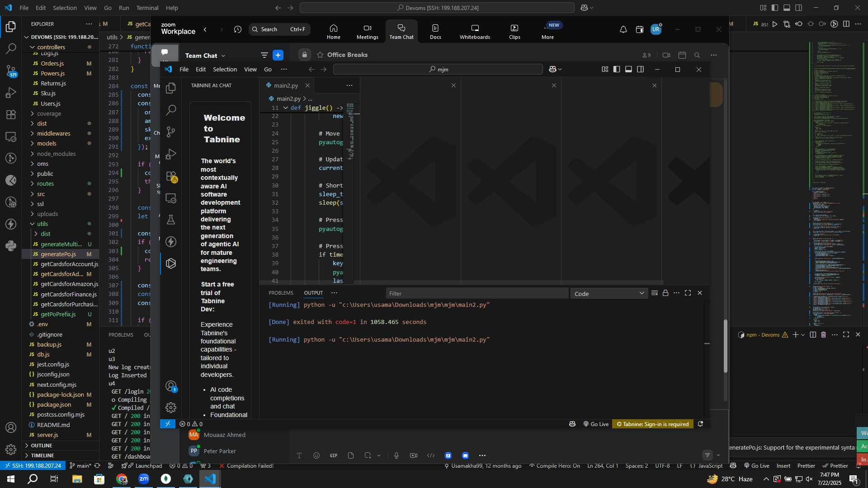Open Search view in front VS Code window
The width and height of the screenshot is (868, 488).
click(x=171, y=110)
